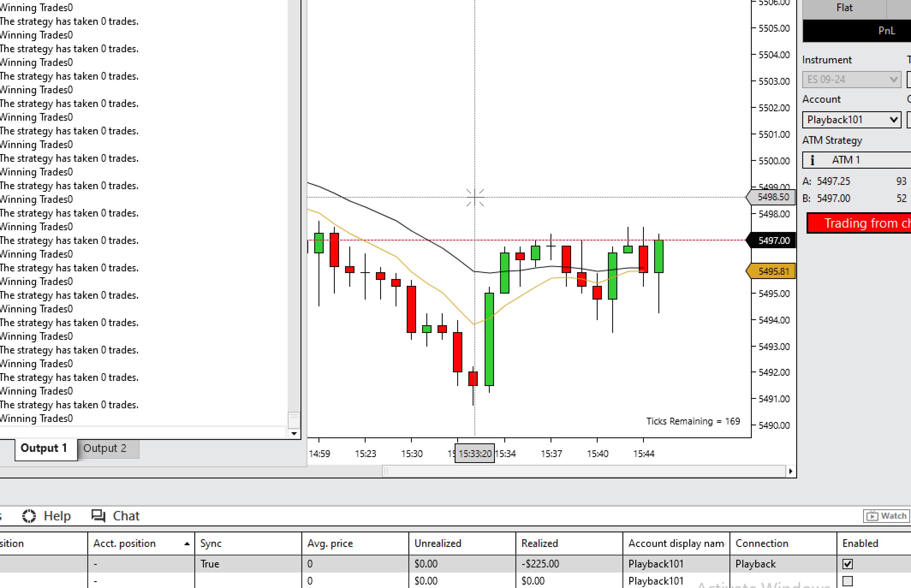The height and width of the screenshot is (588, 911).
Task: Uncheck Enabled box for Playback strategy row
Action: [847, 564]
